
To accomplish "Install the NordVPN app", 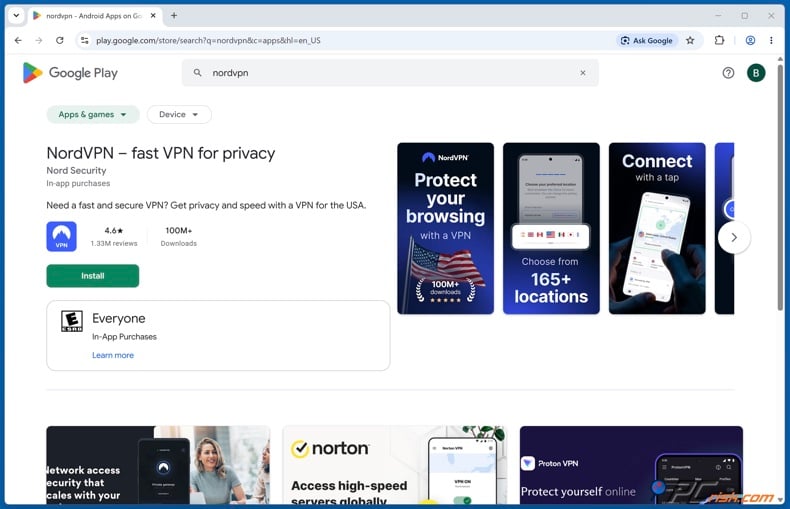I will (x=93, y=276).
